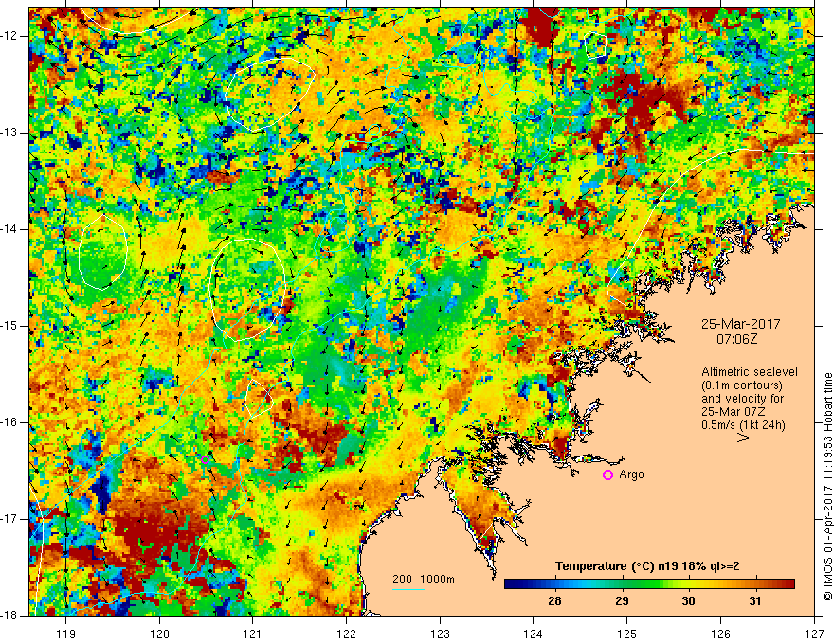Viewport: 834px width, 644px height.
Task: Click the '30' color bar tick label
Action: pyautogui.click(x=688, y=601)
